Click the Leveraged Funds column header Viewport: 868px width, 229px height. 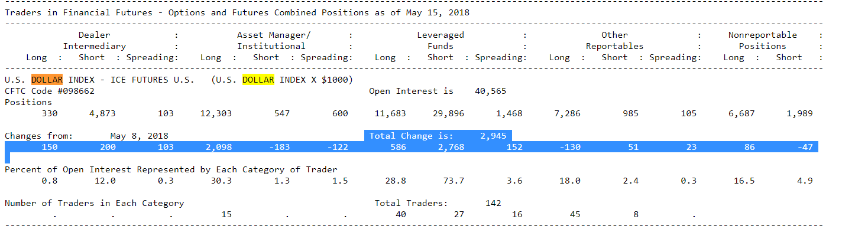[x=441, y=41]
